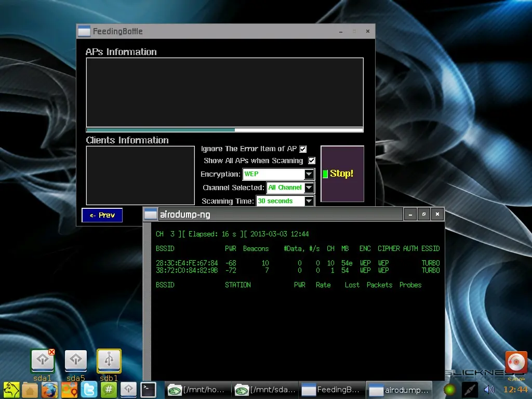The width and height of the screenshot is (532, 399).
Task: Click the Probes column header
Action: click(410, 285)
